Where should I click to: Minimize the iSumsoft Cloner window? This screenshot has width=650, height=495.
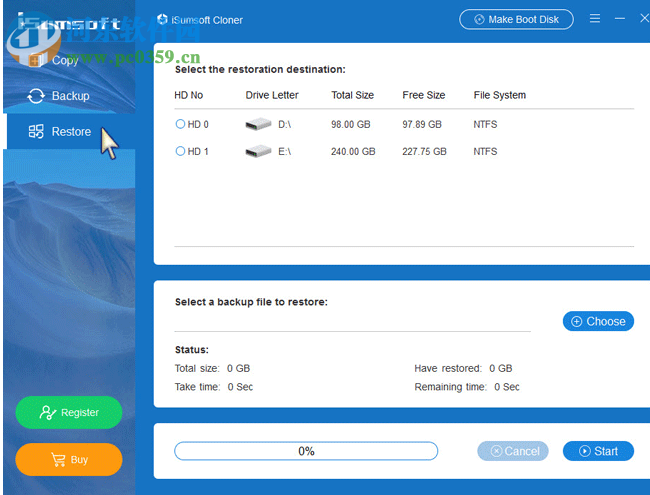tap(620, 19)
